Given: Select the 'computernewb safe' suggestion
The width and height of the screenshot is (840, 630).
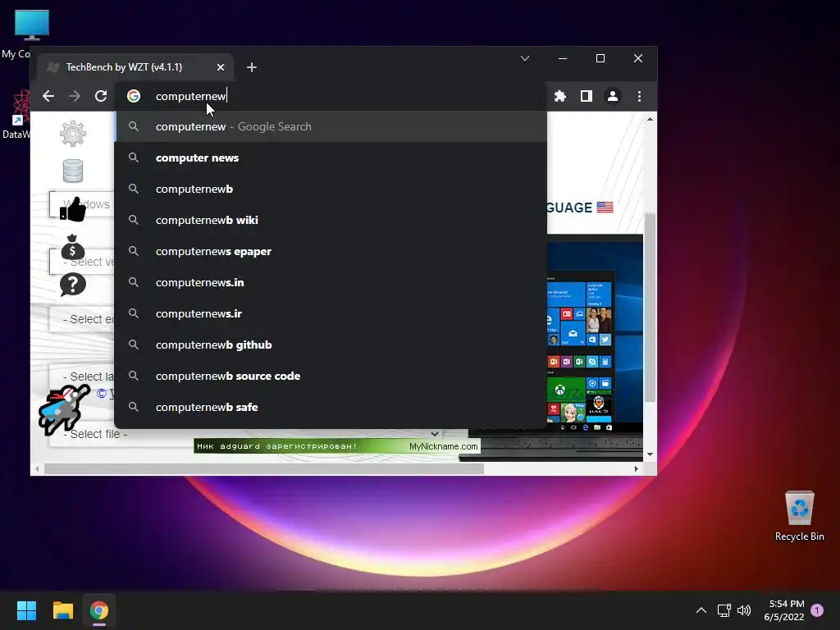Looking at the screenshot, I should (331, 407).
